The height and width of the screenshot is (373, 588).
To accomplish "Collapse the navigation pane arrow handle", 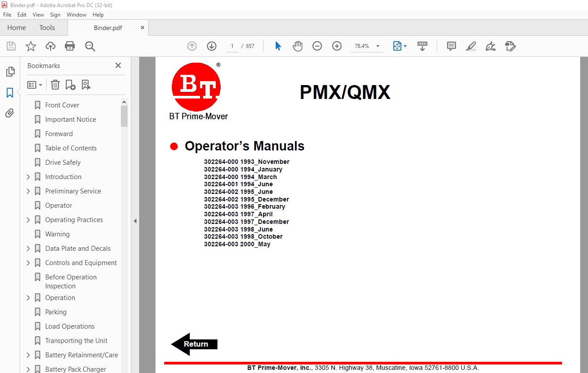I will (x=135, y=221).
